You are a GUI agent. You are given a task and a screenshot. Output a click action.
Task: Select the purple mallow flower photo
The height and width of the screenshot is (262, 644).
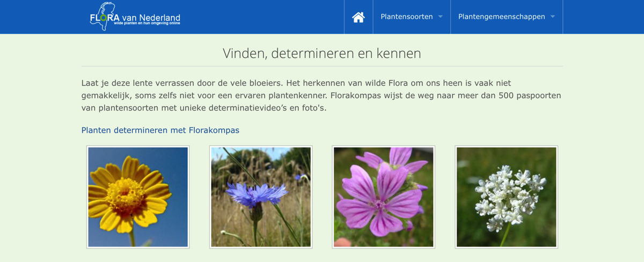click(383, 197)
